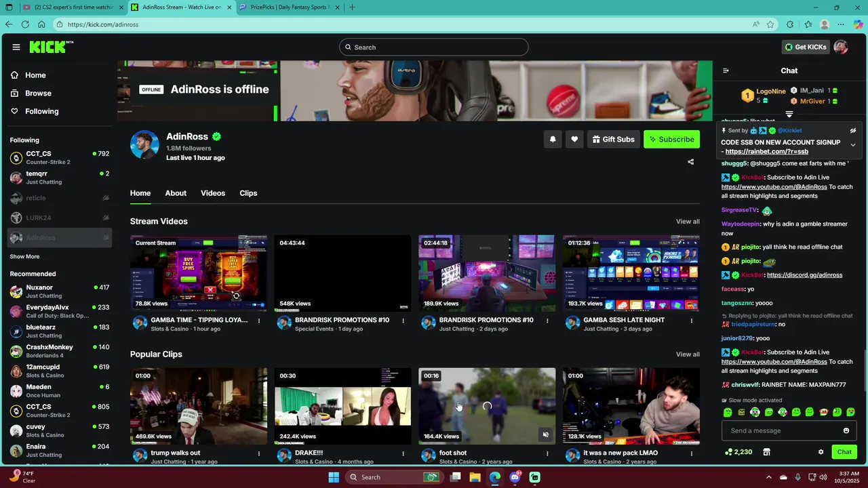Screen dimensions: 868x488
Task: Open bluetearz recommended channel
Action: (60, 331)
